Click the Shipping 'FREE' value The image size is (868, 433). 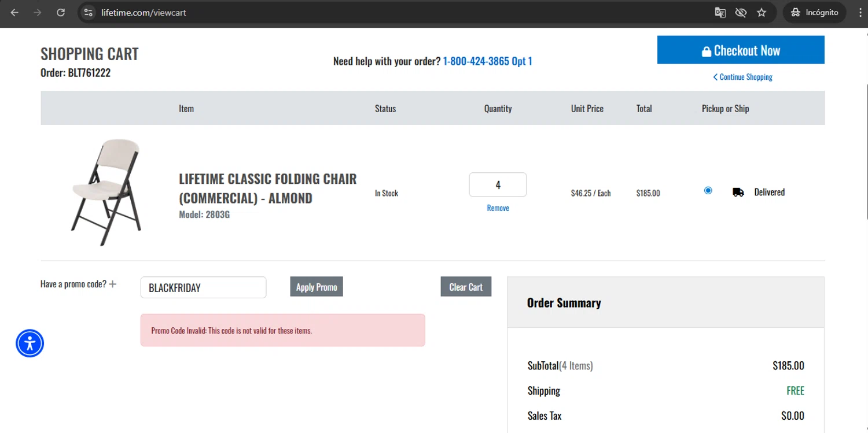click(x=796, y=391)
